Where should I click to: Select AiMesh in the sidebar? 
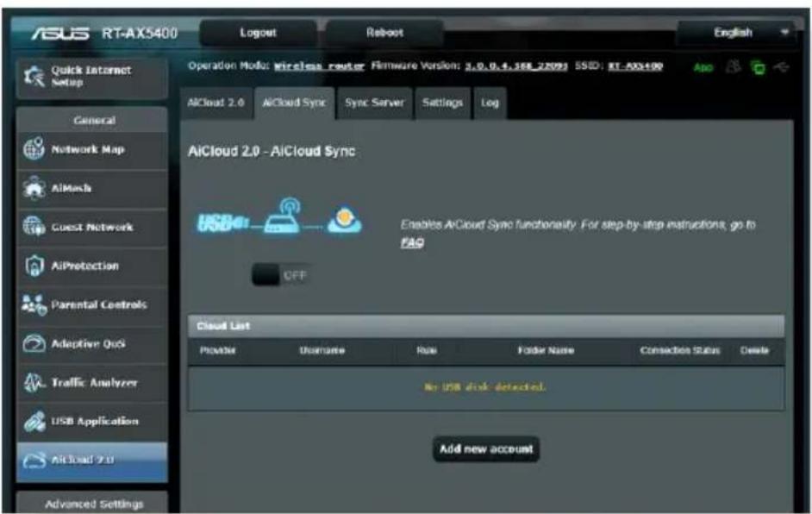[92, 188]
